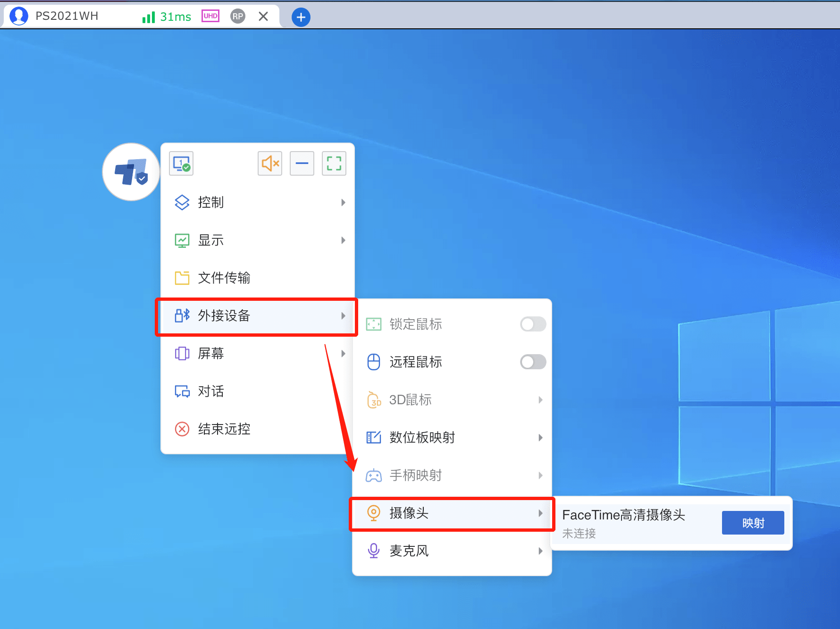Click the 手柄映射 gamepad icon
Image resolution: width=840 pixels, height=629 pixels.
(374, 475)
